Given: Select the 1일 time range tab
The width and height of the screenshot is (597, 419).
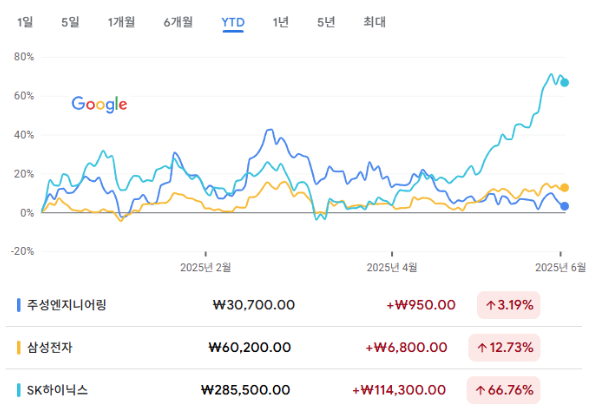Looking at the screenshot, I should pos(25,22).
